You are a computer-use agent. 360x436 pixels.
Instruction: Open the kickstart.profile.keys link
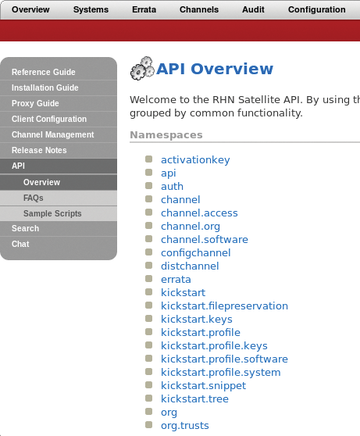click(x=214, y=346)
